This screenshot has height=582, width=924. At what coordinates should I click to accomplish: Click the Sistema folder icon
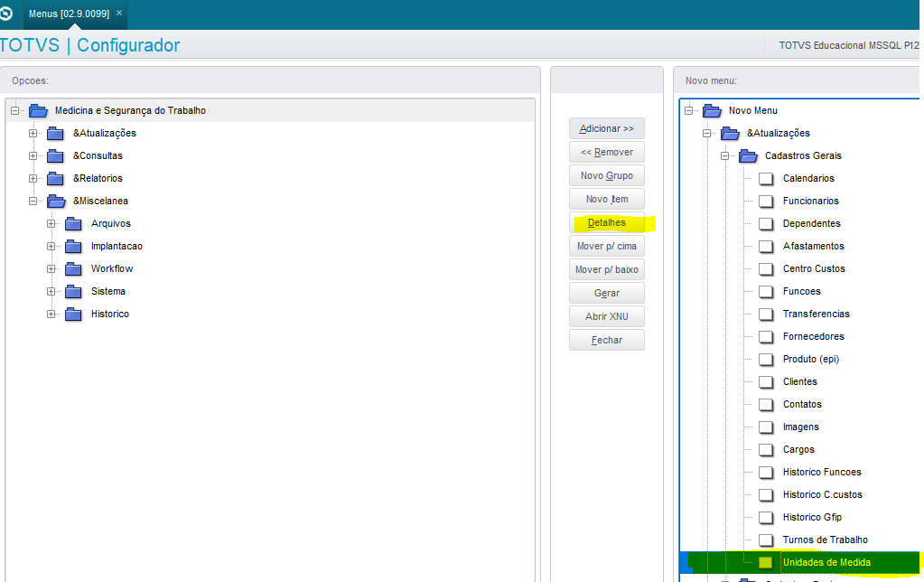tap(74, 291)
